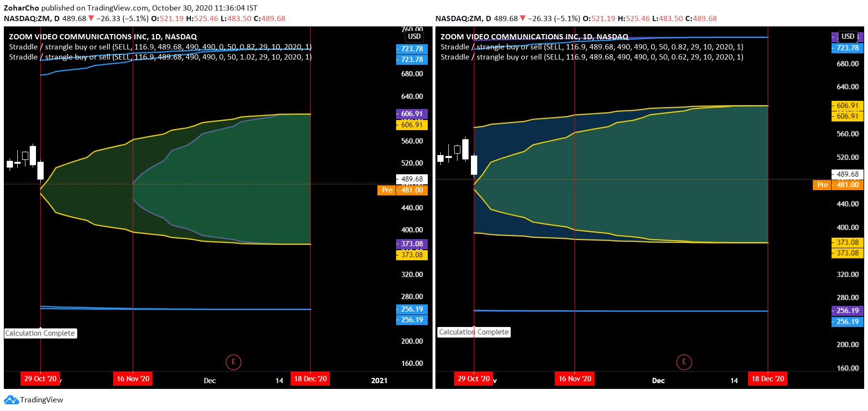This screenshot has width=868, height=411.
Task: Click the left chart's NASDAQ:ZM, D symbol header
Action: point(32,18)
